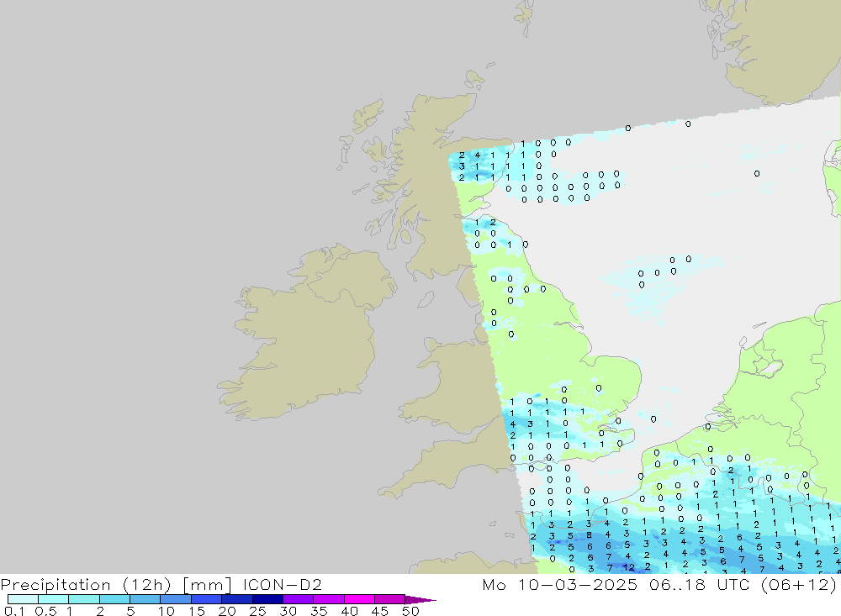The width and height of the screenshot is (841, 616).
Task: Select the 1–2 mm legend color swatch
Action: coord(84,599)
